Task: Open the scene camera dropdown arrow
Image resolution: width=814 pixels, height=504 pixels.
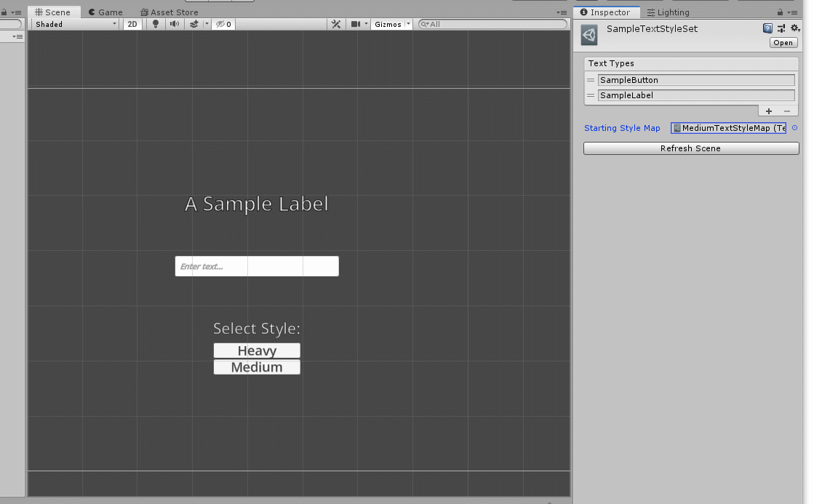Action: point(366,25)
